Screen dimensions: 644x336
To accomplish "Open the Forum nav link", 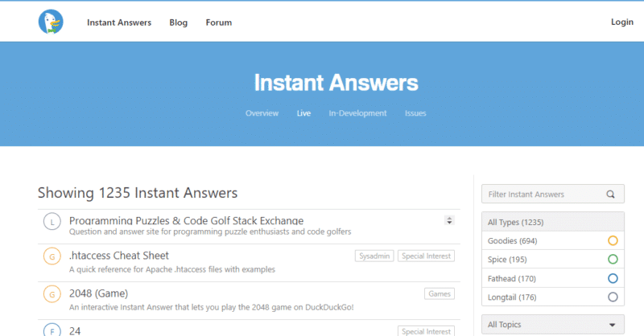I will [x=218, y=23].
